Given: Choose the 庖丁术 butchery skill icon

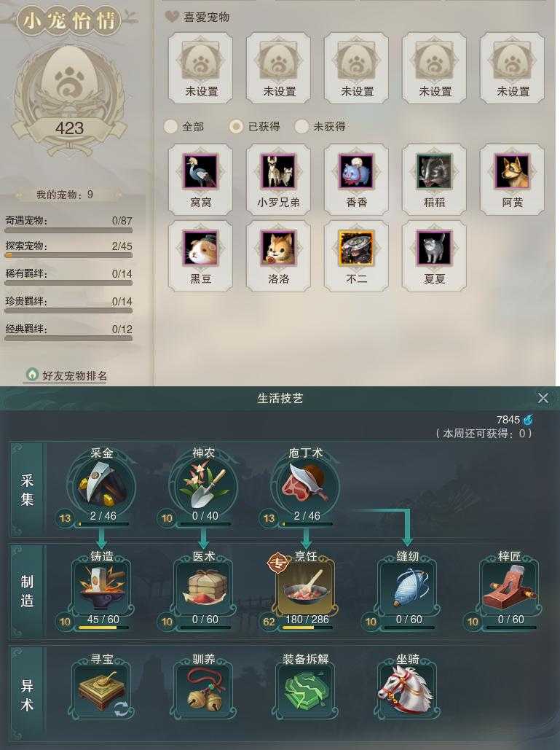Looking at the screenshot, I should (x=306, y=485).
